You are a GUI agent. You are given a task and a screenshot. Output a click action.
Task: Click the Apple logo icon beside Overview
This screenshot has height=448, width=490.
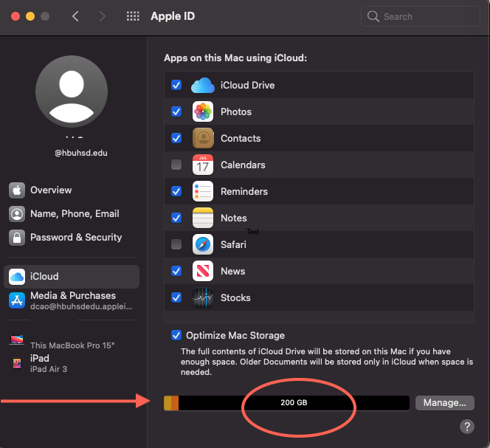point(17,190)
